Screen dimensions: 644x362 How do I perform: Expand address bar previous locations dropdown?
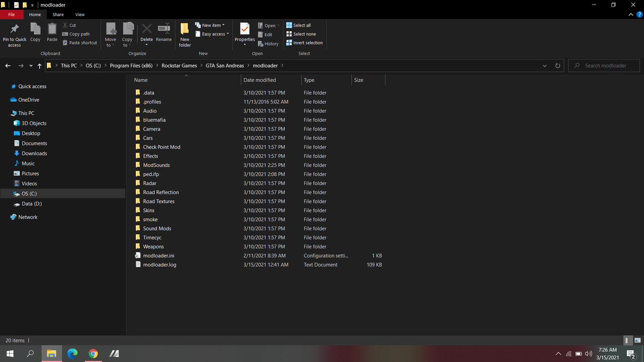point(545,66)
